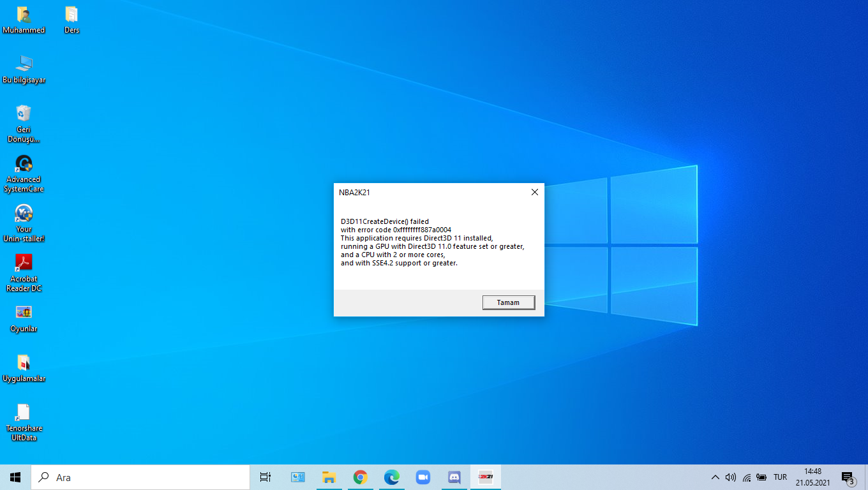
Task: Select the Uygulamalar folder icon
Action: coord(24,368)
